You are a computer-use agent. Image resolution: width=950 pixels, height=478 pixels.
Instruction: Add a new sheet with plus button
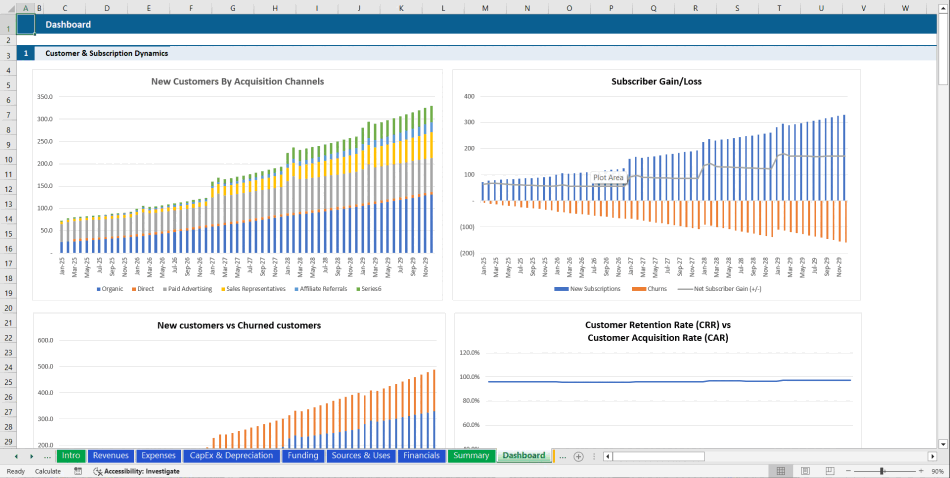pos(578,456)
